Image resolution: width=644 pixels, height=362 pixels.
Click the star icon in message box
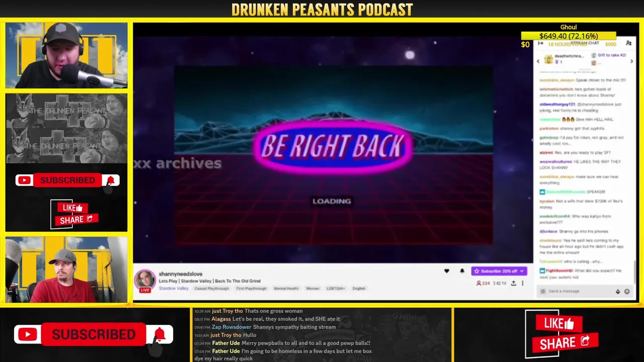[542, 292]
